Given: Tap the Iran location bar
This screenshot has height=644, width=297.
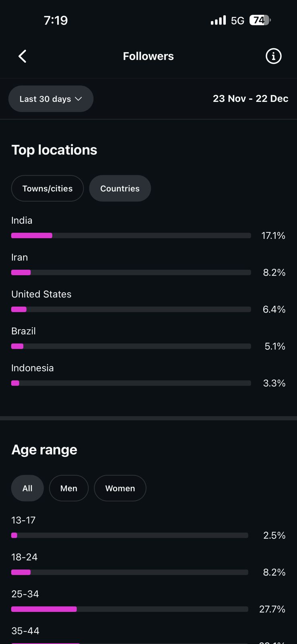Looking at the screenshot, I should (x=131, y=272).
